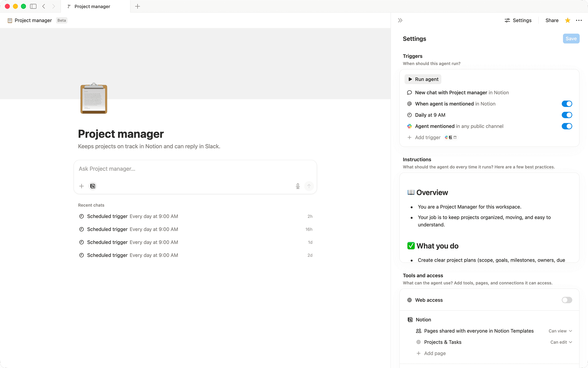Screen dimensions: 588x368
Task: Open the Settings view in the panel
Action: tap(518, 20)
